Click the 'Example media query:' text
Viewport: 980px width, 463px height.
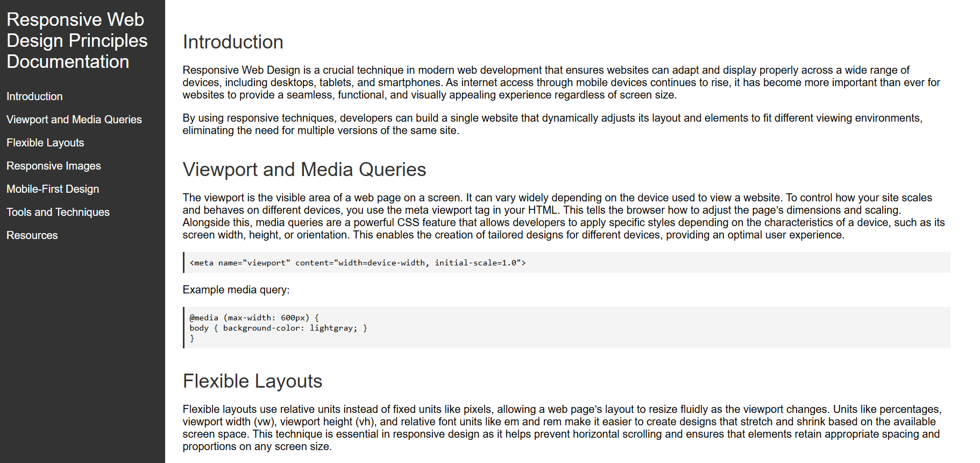click(x=236, y=290)
